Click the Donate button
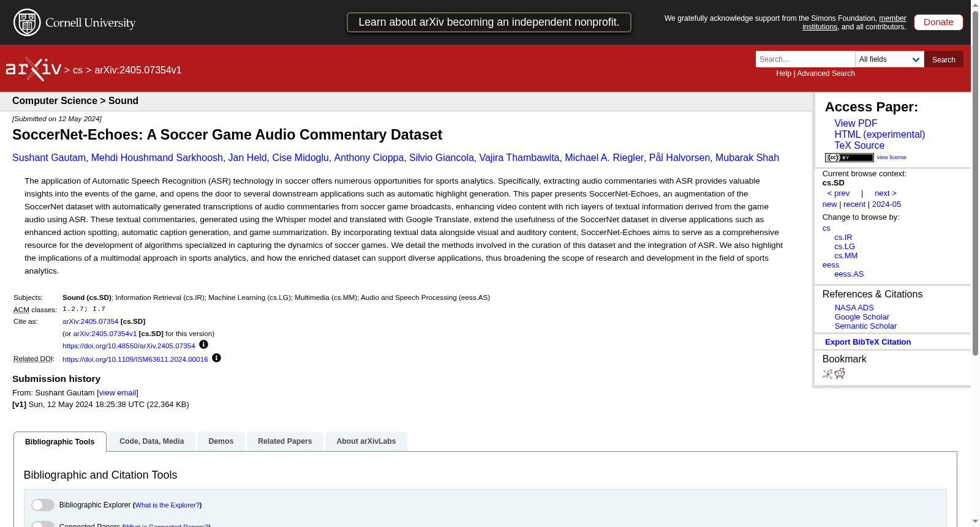 pyautogui.click(x=938, y=22)
